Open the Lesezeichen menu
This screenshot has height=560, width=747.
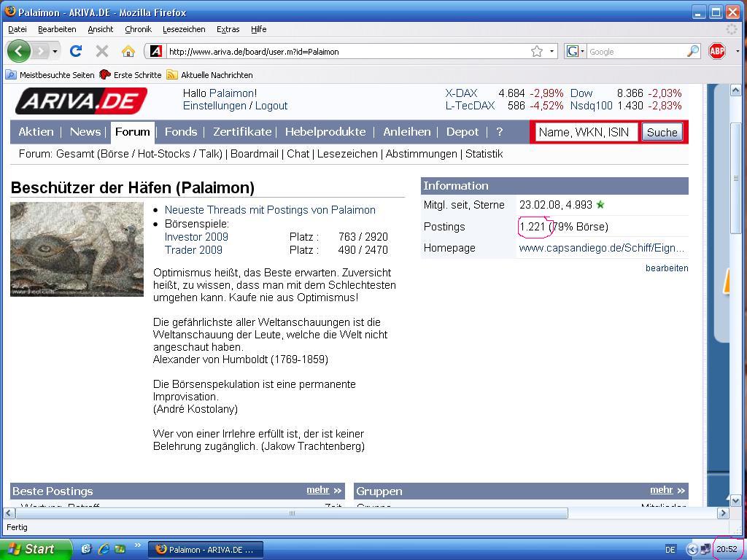tap(184, 29)
